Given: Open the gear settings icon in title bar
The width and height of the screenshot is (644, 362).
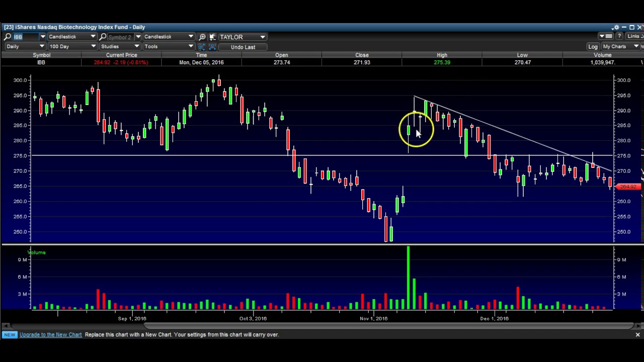Looking at the screenshot, I should coord(615,28).
